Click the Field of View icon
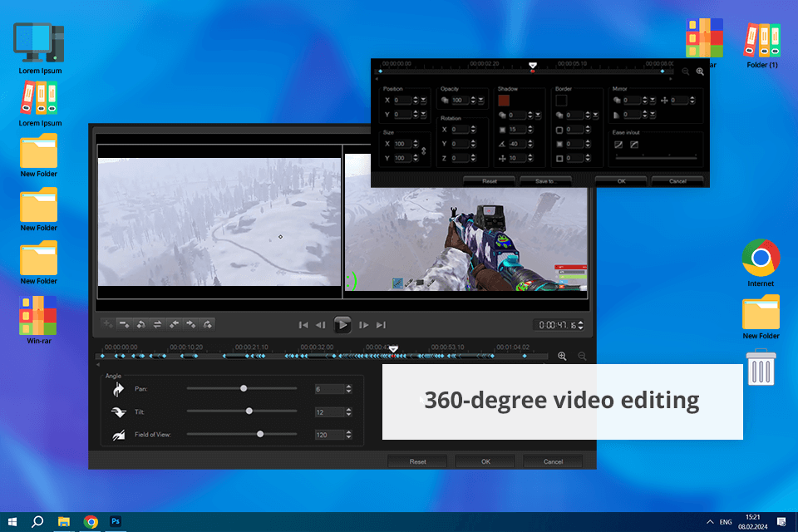The width and height of the screenshot is (798, 532). tap(119, 435)
